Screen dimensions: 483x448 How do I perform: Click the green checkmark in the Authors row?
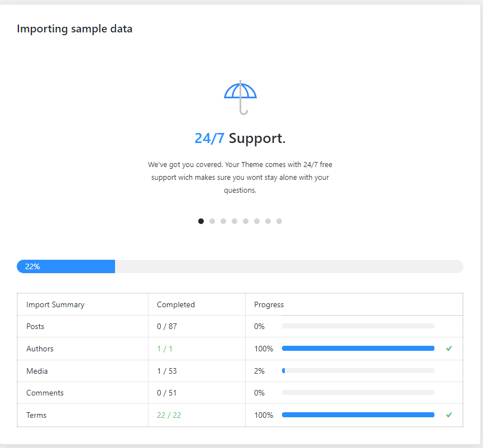[449, 349]
